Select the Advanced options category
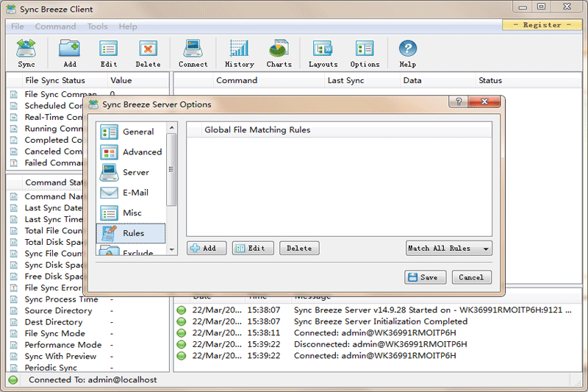The image size is (588, 392). tap(131, 152)
